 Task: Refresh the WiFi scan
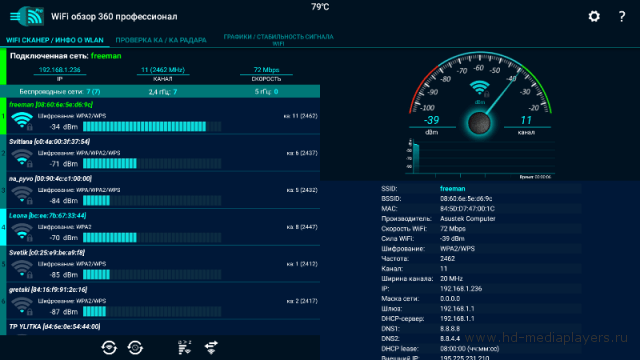[109, 348]
